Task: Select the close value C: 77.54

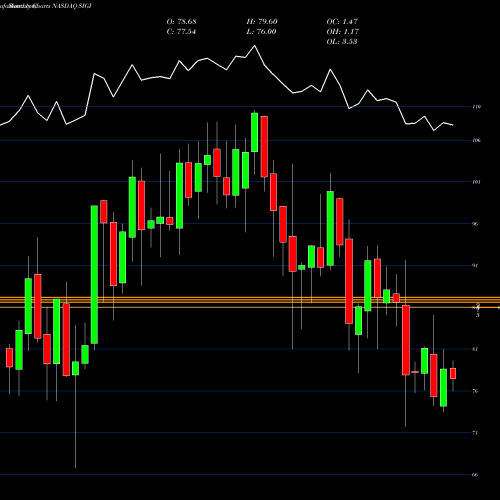Action: (x=181, y=32)
